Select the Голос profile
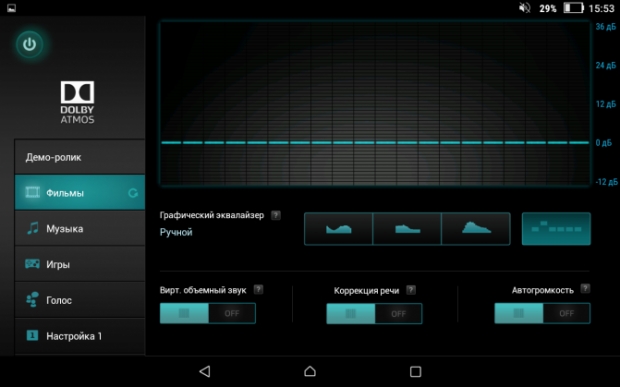Image resolution: width=620 pixels, height=387 pixels. tap(80, 300)
